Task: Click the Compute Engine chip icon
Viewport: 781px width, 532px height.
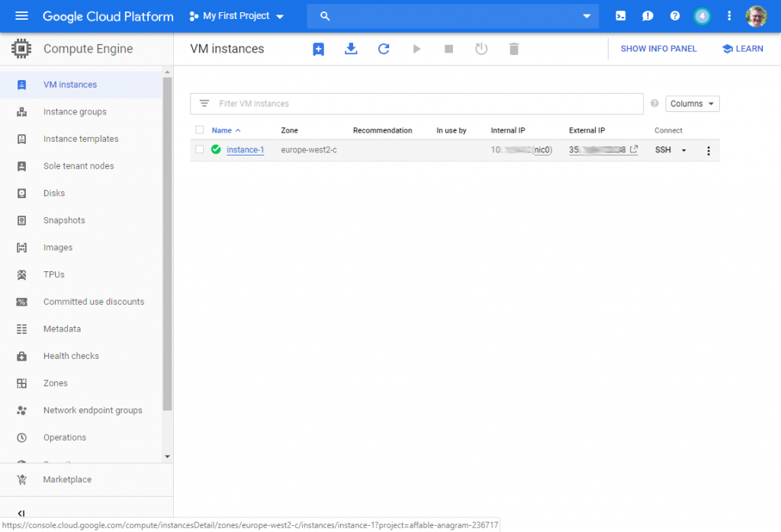Action: (21, 49)
